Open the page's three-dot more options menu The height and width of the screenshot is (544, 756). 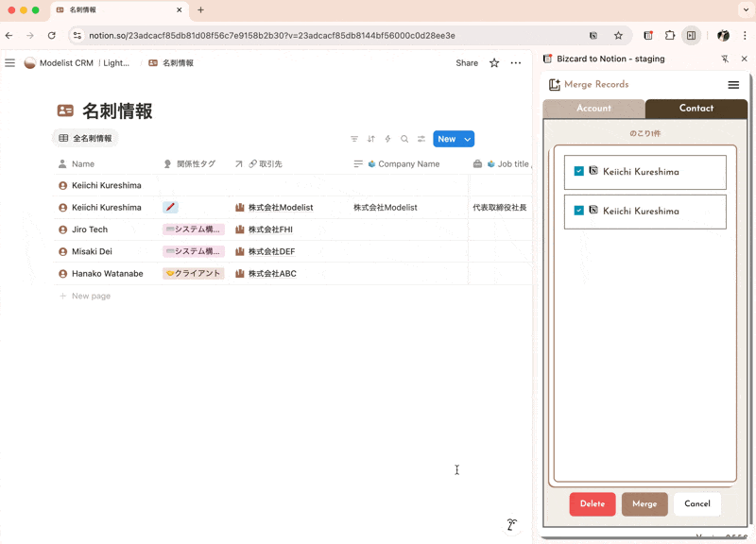click(516, 63)
